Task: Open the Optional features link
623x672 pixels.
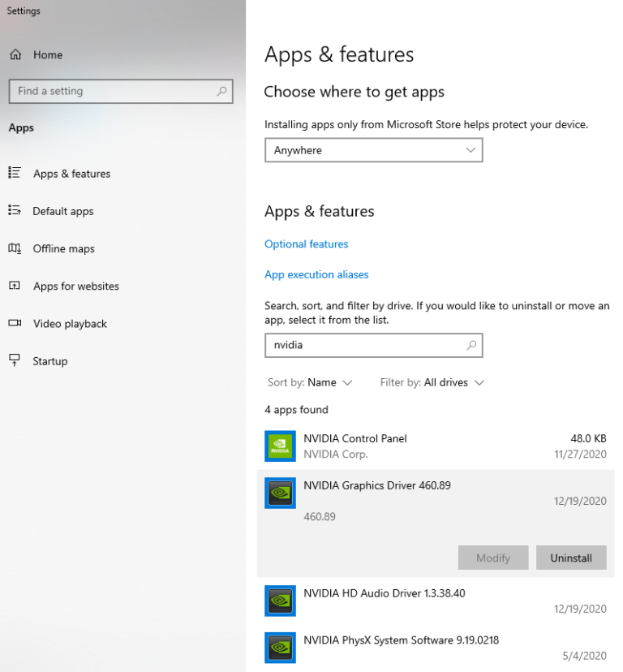Action: tap(306, 243)
